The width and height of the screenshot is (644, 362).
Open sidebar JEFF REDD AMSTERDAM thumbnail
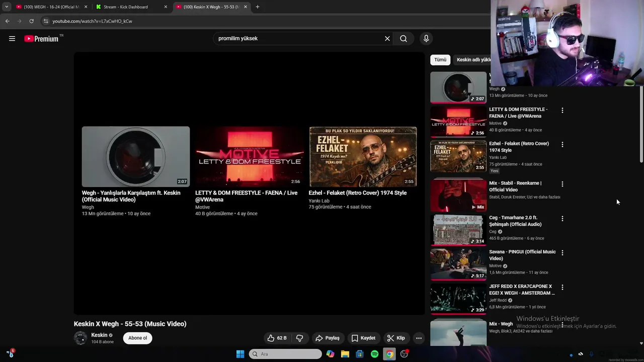tap(458, 299)
